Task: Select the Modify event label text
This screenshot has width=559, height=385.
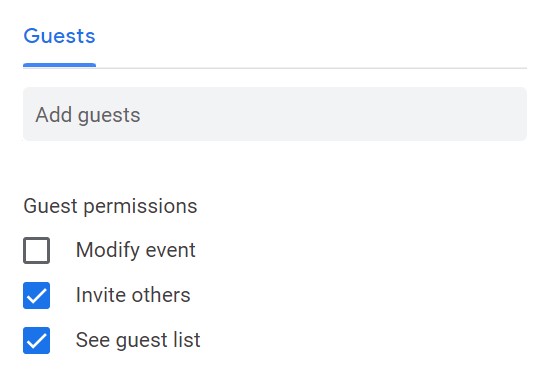Action: (135, 250)
